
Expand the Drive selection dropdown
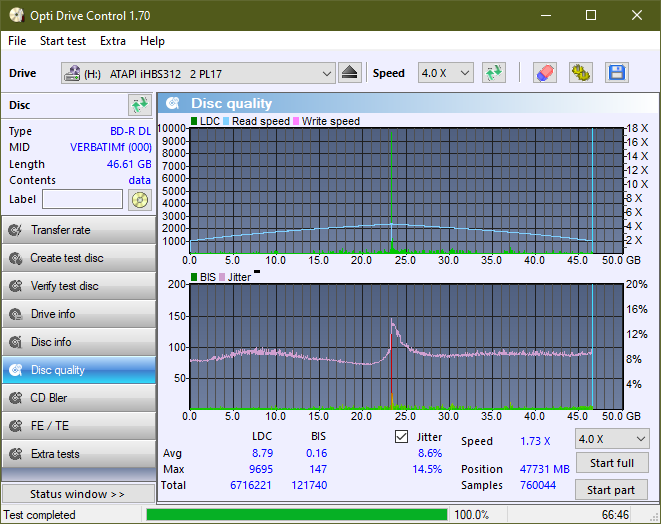click(199, 73)
